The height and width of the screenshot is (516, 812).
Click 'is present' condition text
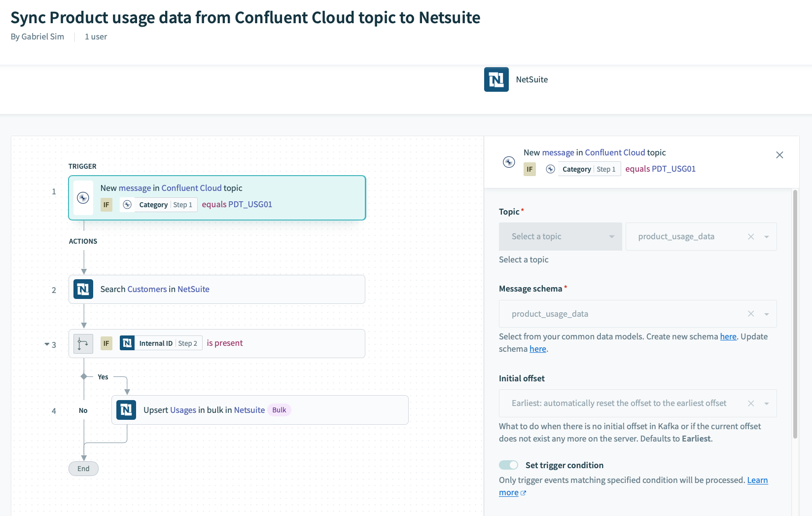[225, 343]
